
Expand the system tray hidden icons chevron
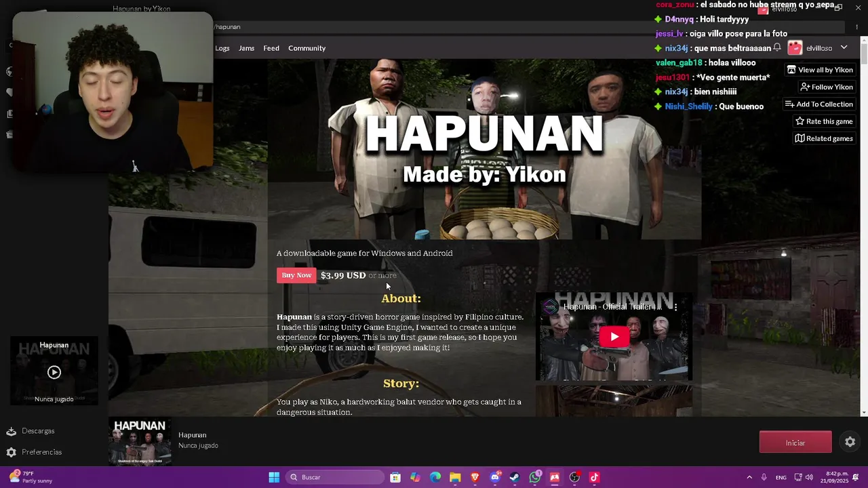pos(749,477)
